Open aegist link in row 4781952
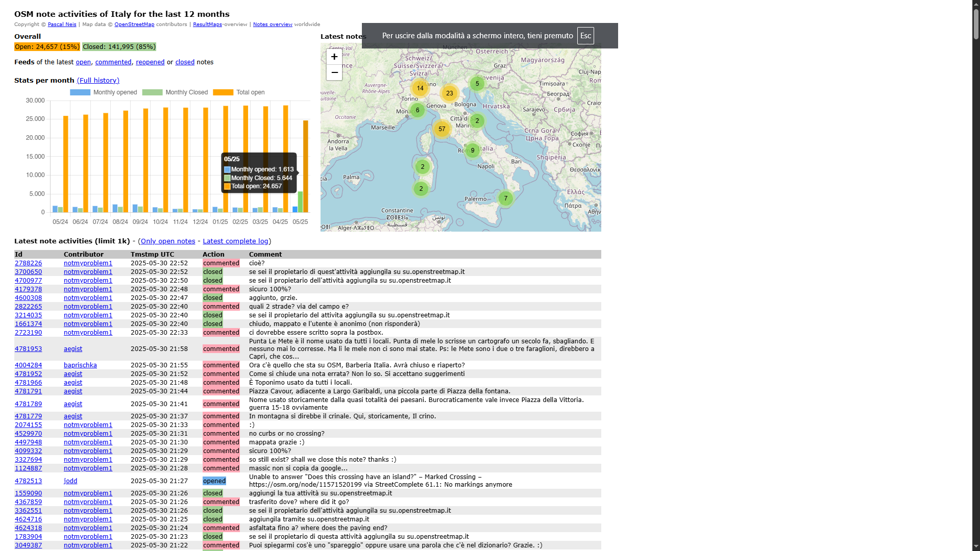The width and height of the screenshot is (980, 551). click(73, 374)
